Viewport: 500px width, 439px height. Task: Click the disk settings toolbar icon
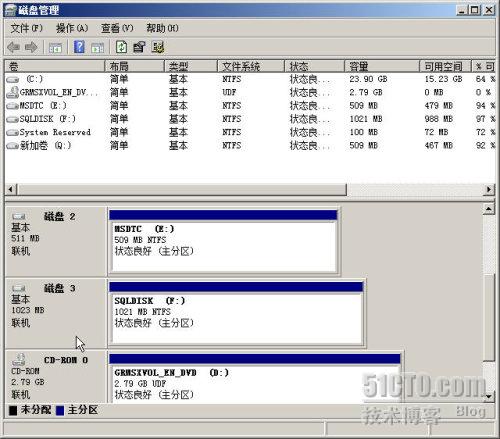tap(158, 47)
